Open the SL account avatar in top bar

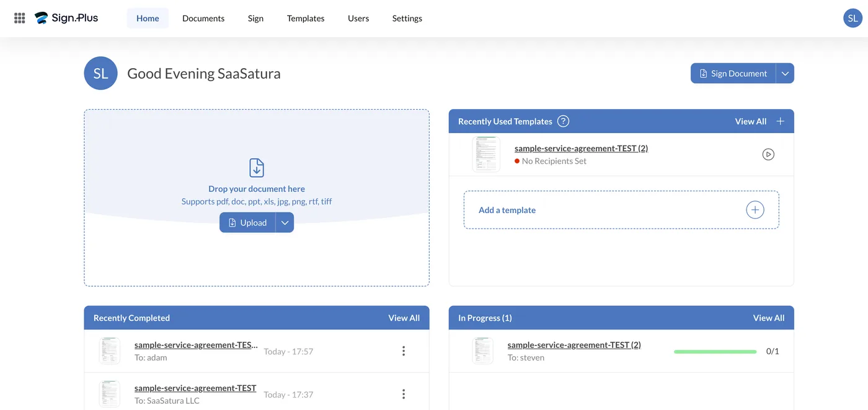click(853, 18)
